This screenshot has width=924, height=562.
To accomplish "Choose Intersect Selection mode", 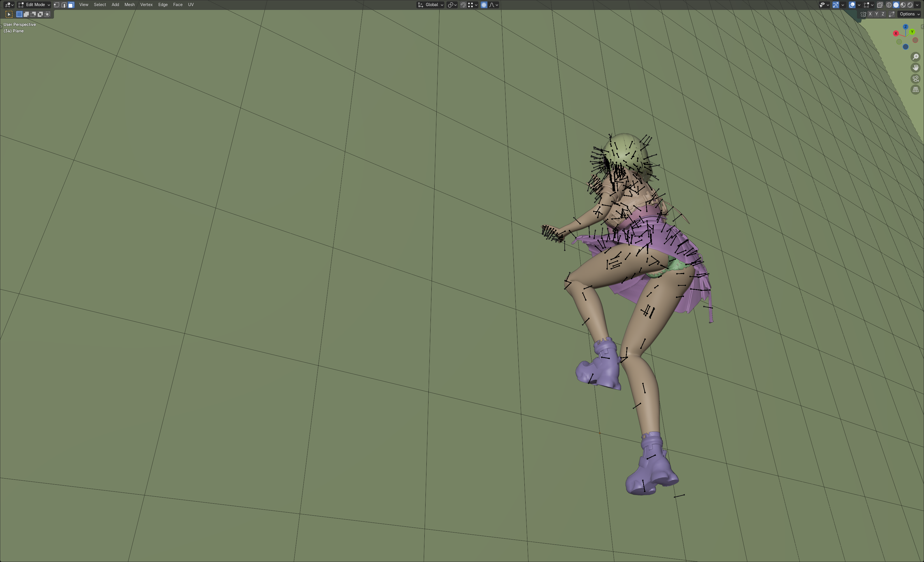I will click(x=48, y=14).
